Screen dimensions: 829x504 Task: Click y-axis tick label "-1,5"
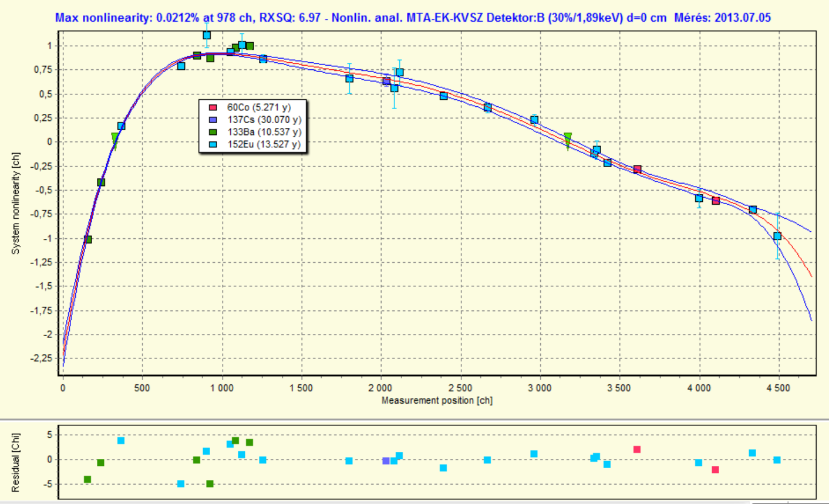[44, 286]
